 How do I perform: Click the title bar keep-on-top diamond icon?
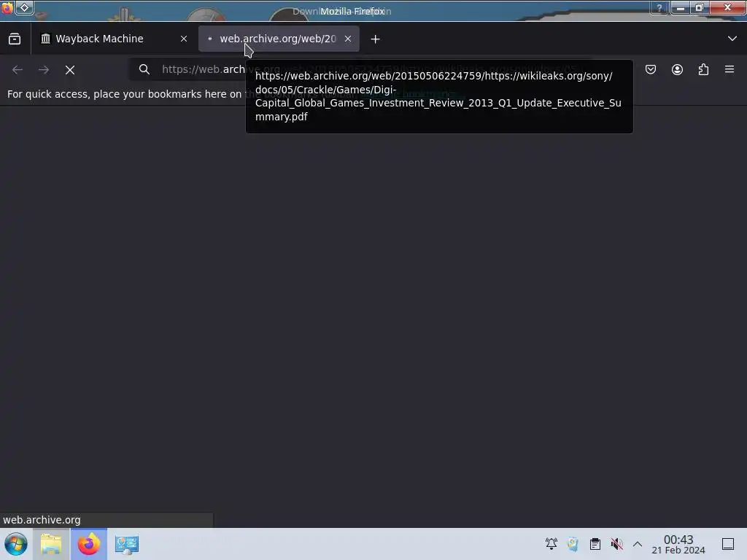(24, 7)
